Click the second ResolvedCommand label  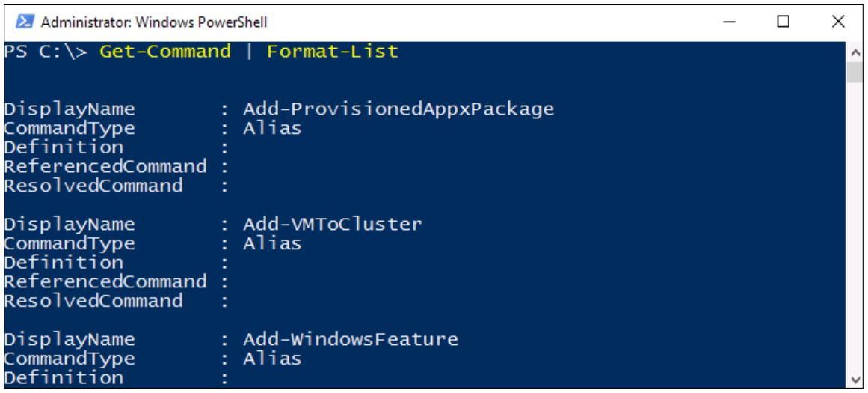(93, 300)
